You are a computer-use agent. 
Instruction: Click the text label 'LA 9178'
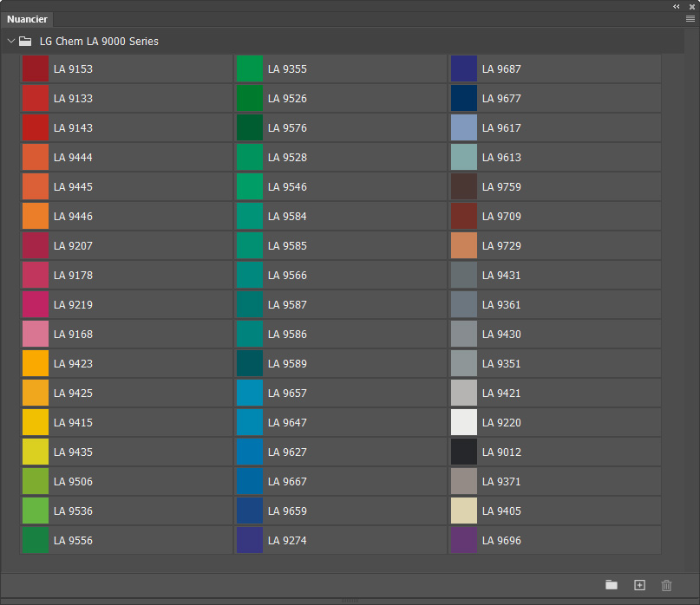[73, 276]
